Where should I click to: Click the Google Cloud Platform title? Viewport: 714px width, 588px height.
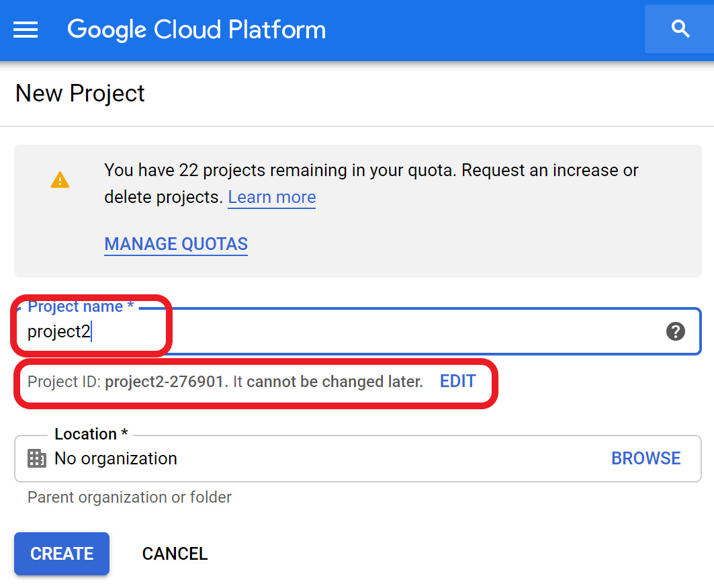197,30
